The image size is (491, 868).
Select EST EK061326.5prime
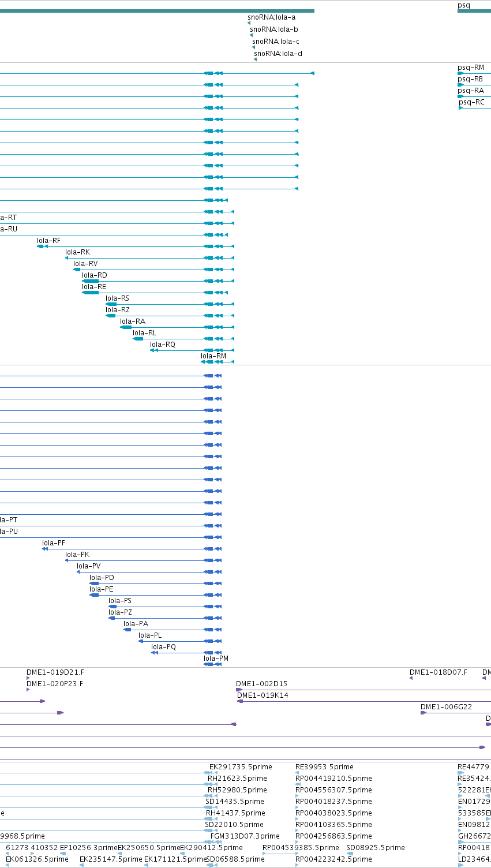(x=37, y=859)
